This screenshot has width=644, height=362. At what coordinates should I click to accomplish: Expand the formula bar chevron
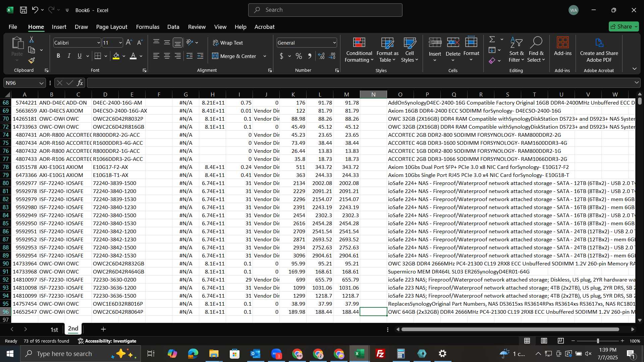point(636,83)
